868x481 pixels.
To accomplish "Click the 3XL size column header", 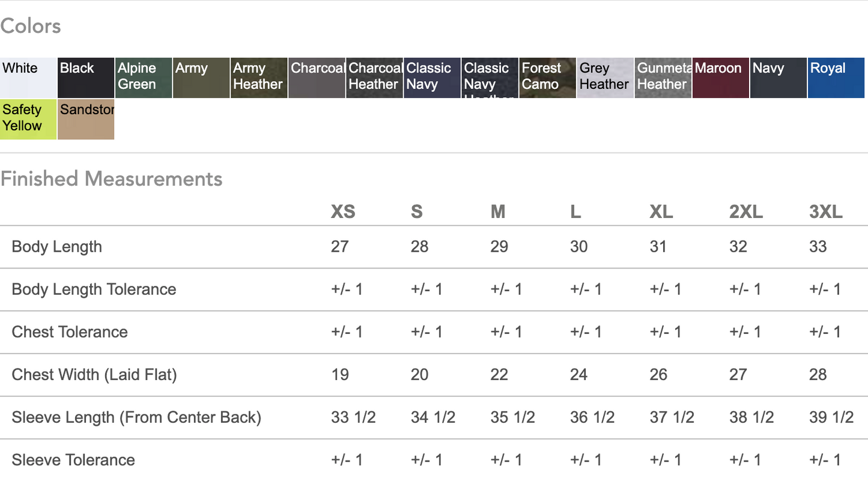I will coord(826,211).
